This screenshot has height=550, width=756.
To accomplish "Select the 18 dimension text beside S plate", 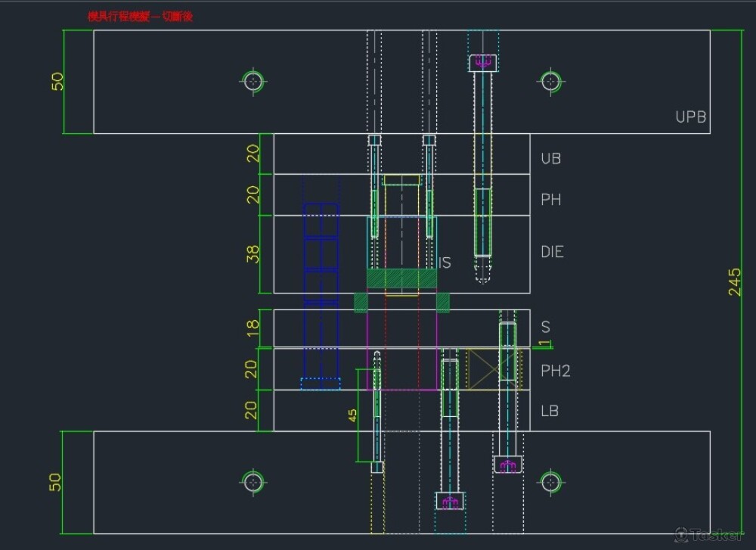I will (x=254, y=328).
